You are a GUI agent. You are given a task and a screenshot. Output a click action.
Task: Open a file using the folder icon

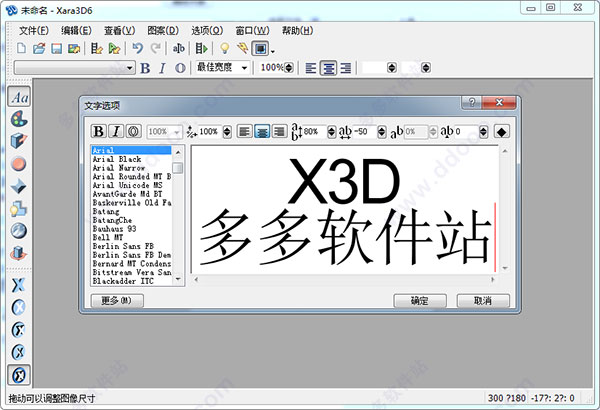tap(39, 48)
